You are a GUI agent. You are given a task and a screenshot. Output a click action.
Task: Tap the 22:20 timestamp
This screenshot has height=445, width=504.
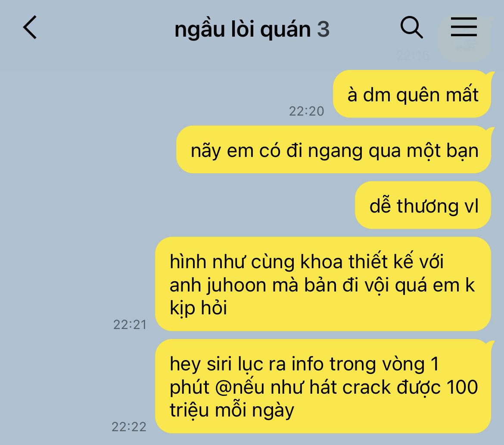click(306, 111)
